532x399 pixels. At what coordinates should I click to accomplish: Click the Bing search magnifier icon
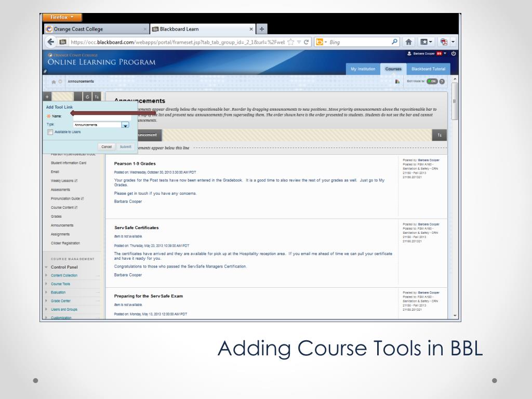tap(394, 42)
